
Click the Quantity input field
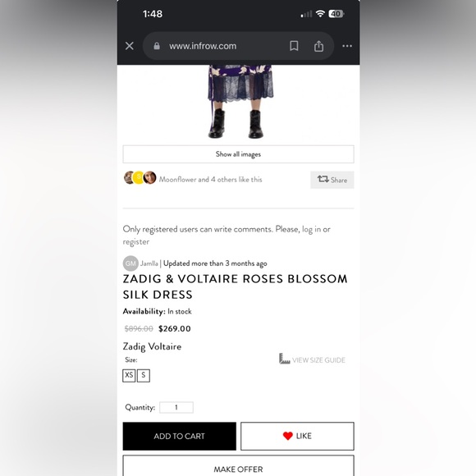(176, 407)
